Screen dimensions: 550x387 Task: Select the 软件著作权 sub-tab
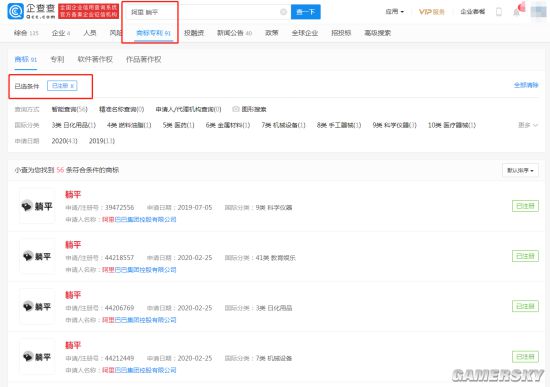tap(95, 59)
